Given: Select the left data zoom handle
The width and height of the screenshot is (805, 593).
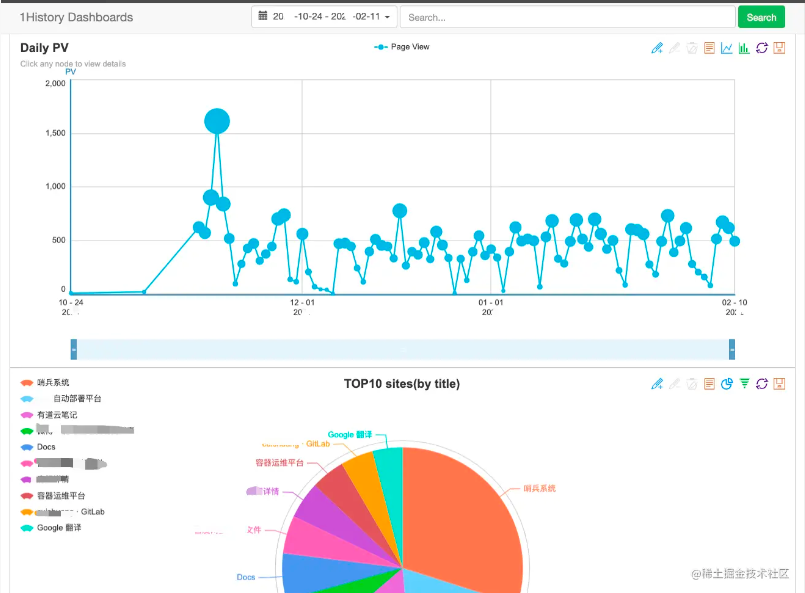Looking at the screenshot, I should point(74,350).
